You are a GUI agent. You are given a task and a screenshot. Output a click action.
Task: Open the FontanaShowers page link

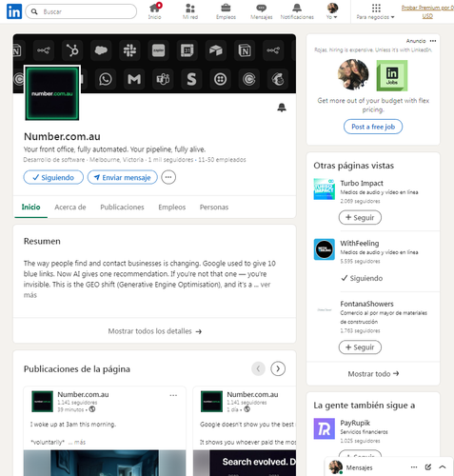[x=366, y=304]
